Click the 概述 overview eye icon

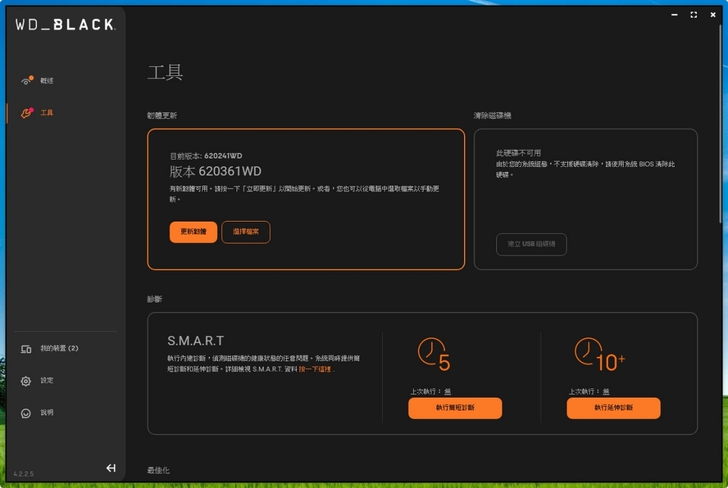point(27,80)
